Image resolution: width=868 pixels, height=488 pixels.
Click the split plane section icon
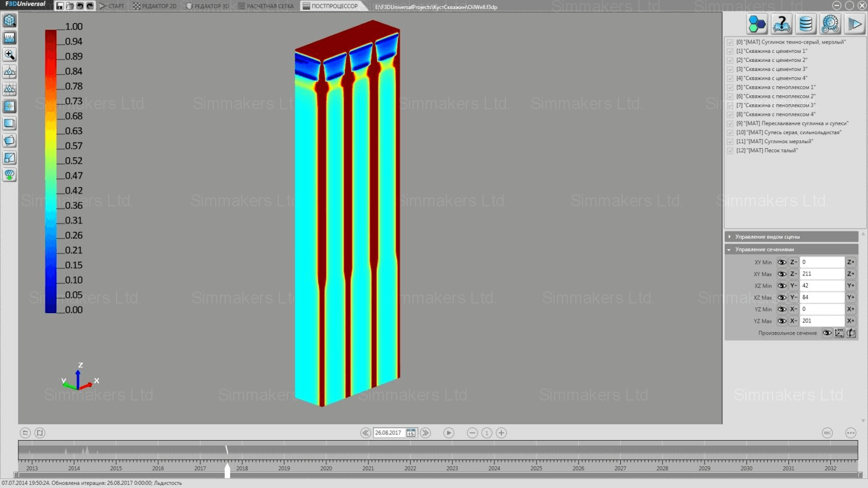click(10, 158)
